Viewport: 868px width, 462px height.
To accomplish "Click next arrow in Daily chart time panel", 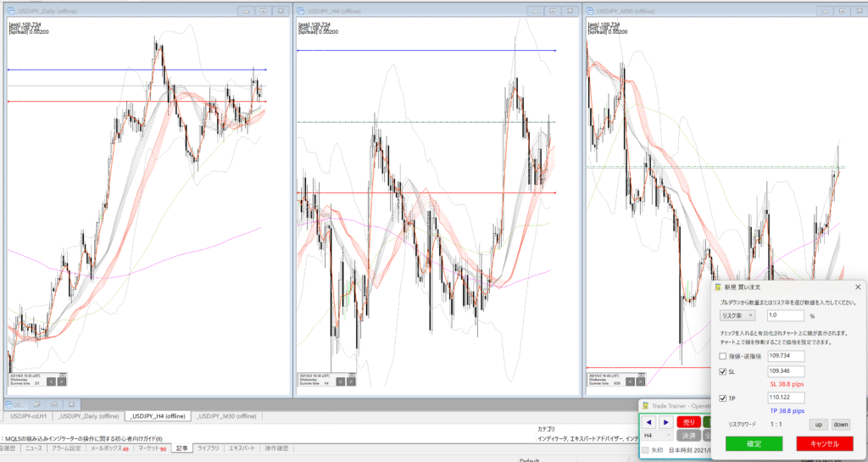I will 61,381.
